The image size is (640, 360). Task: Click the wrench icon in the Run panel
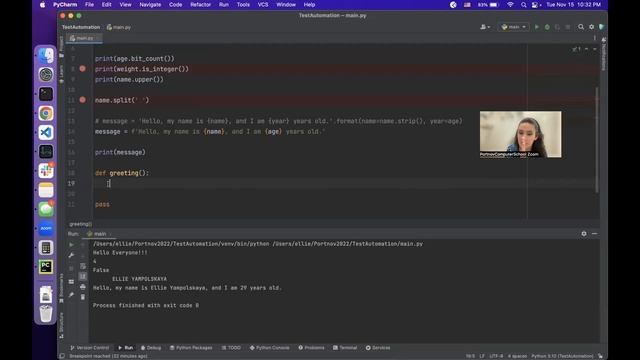coord(71,255)
